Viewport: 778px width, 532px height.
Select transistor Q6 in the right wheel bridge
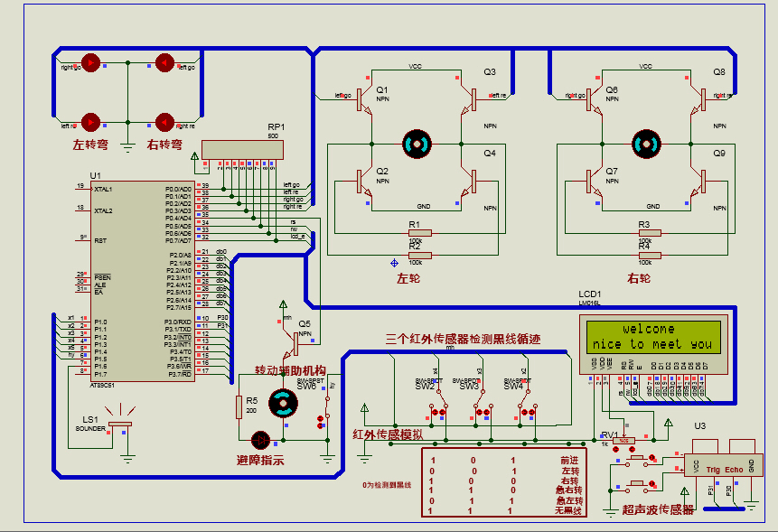[x=595, y=100]
